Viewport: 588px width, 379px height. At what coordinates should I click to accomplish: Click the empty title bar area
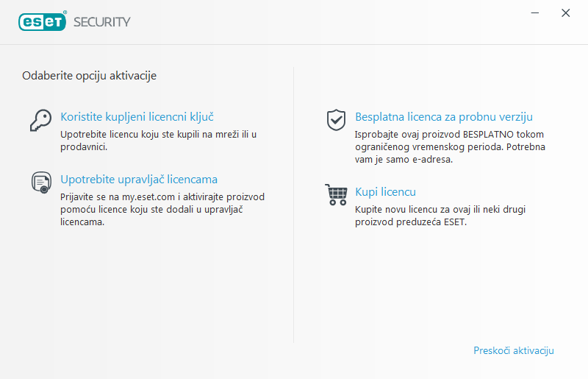(331, 21)
